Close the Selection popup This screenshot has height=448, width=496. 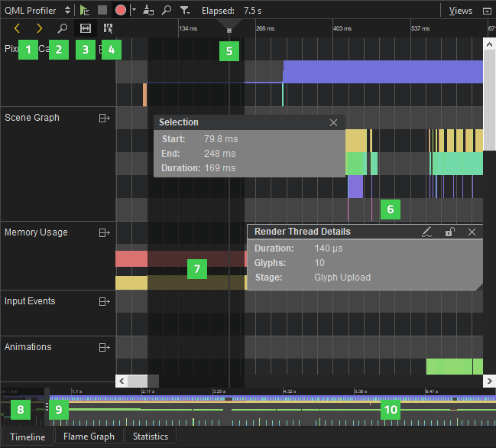coord(333,122)
